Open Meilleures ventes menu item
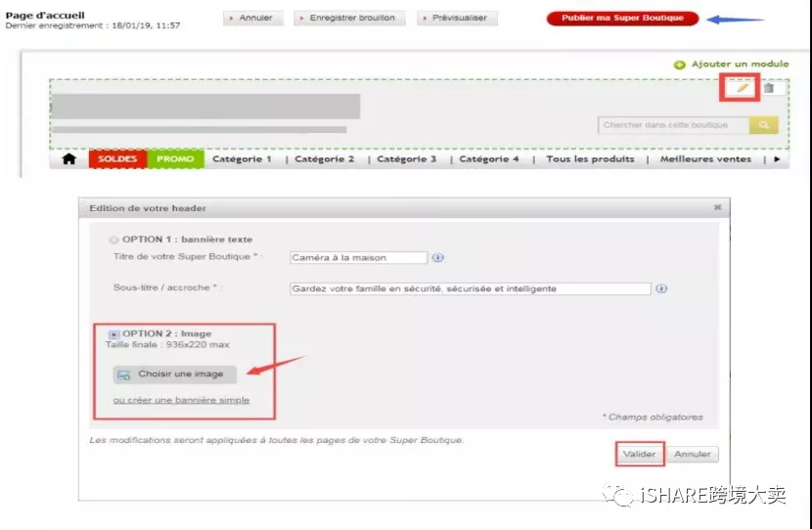The width and height of the screenshot is (812, 530). (x=705, y=158)
